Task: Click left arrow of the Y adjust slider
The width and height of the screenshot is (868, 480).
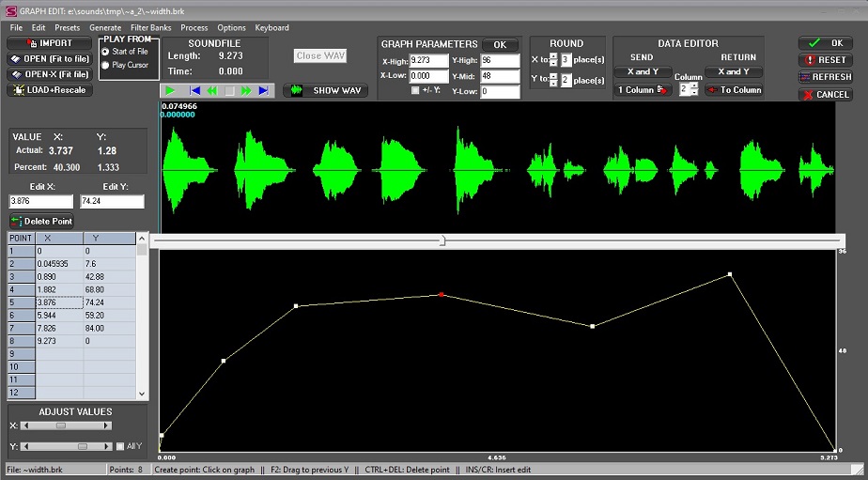Action: [x=25, y=446]
